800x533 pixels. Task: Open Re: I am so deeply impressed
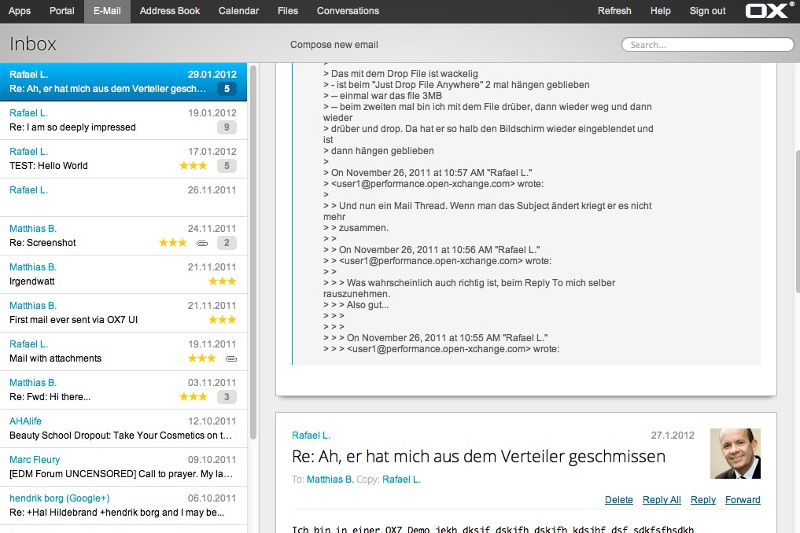(x=123, y=120)
